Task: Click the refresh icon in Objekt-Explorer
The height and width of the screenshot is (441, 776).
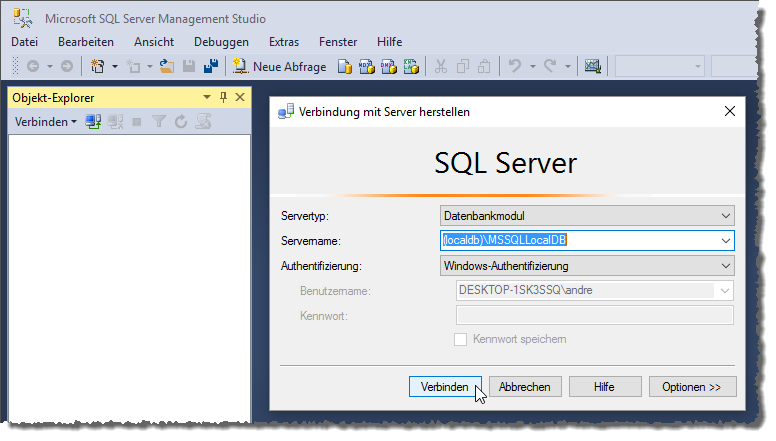Action: 181,122
